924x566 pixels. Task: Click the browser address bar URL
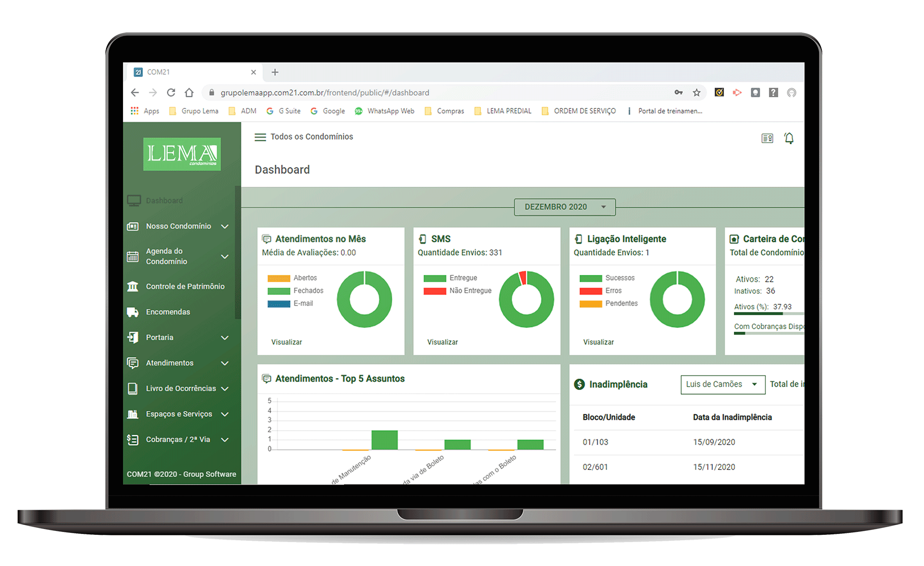tap(325, 92)
